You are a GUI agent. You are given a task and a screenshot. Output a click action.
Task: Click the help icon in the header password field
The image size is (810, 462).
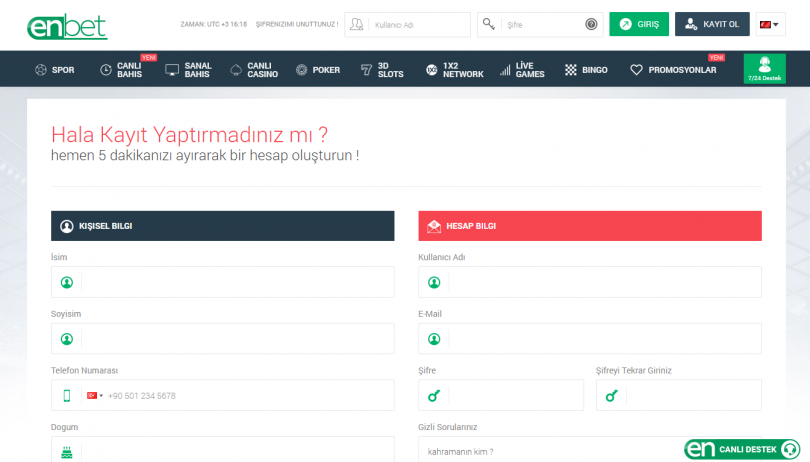(x=591, y=24)
